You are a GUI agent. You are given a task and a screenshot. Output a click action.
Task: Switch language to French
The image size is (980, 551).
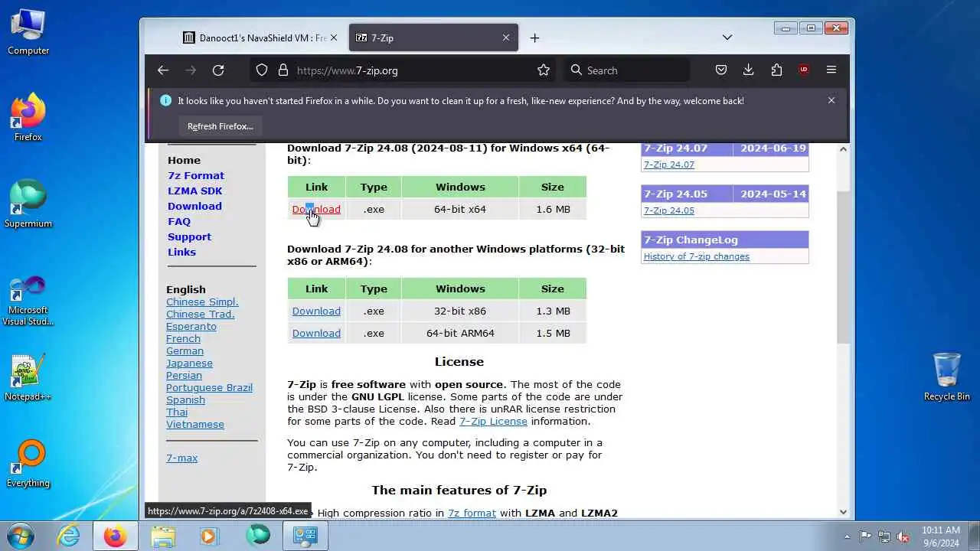pos(183,338)
